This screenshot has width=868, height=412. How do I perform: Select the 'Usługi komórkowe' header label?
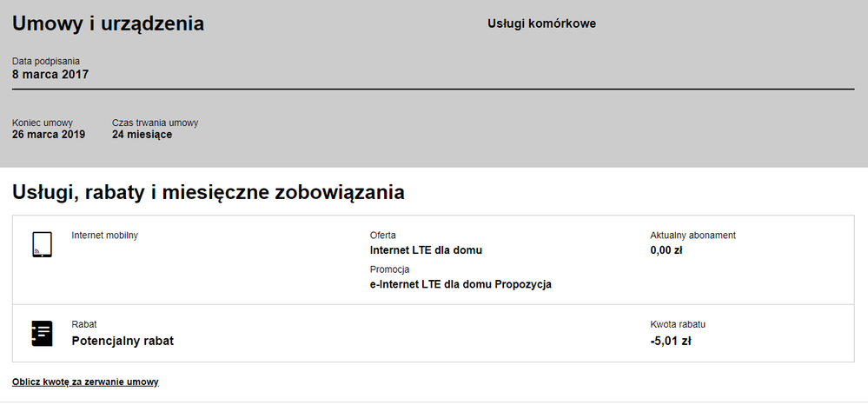point(541,23)
